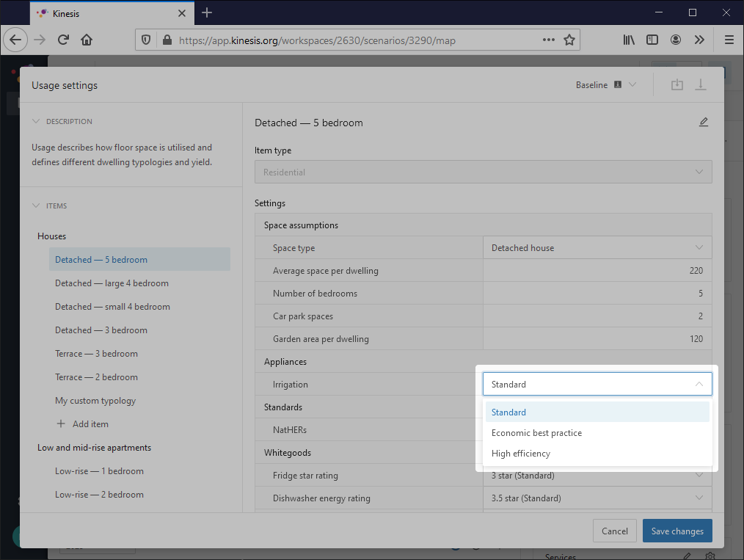The width and height of the screenshot is (744, 560).
Task: Open the Dishwasher energy rating dropdown
Action: (597, 498)
